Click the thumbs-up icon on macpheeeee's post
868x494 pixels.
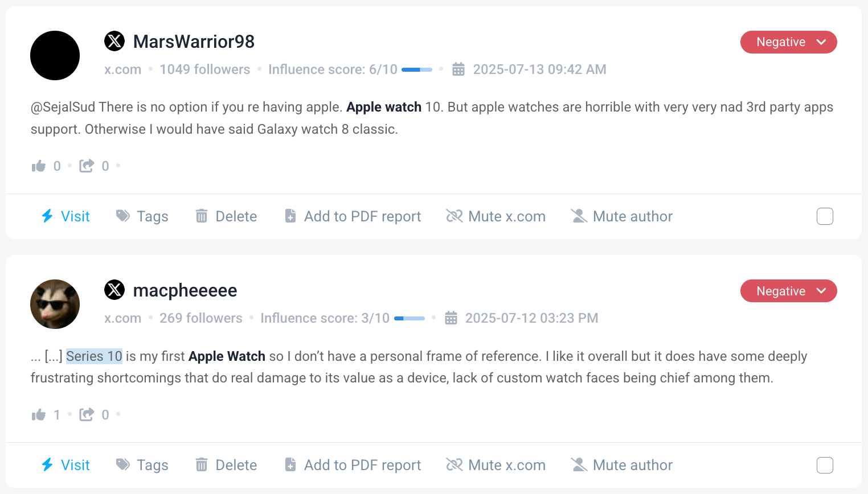pos(39,415)
